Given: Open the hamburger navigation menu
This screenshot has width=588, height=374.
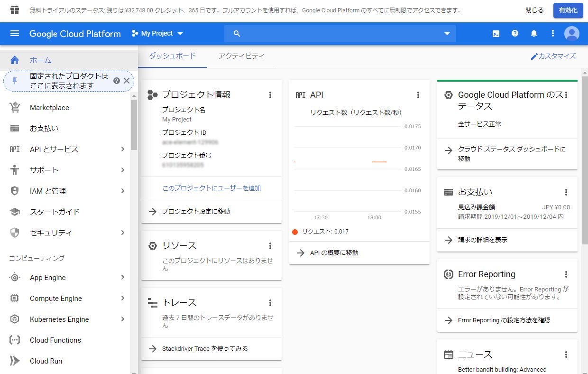Looking at the screenshot, I should 15,34.
